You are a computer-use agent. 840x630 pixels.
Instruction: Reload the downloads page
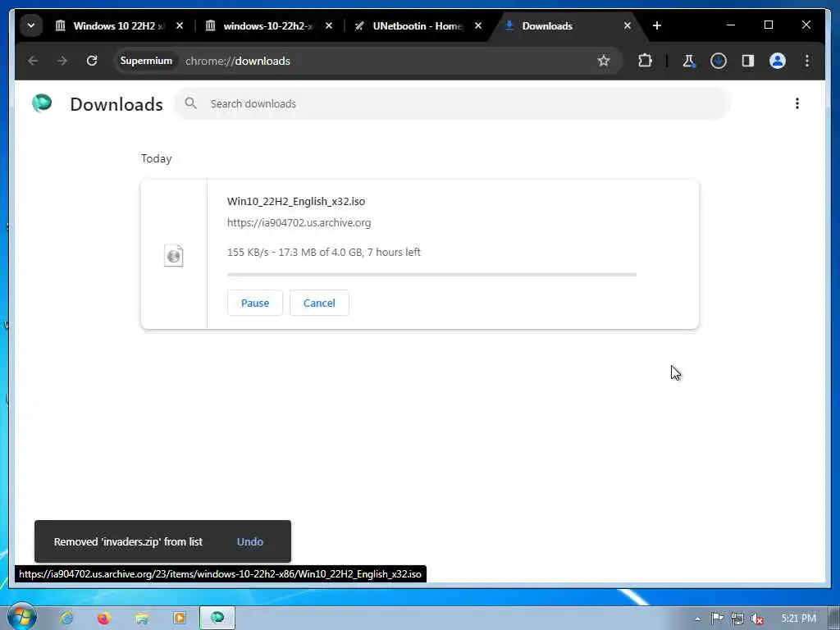[92, 61]
